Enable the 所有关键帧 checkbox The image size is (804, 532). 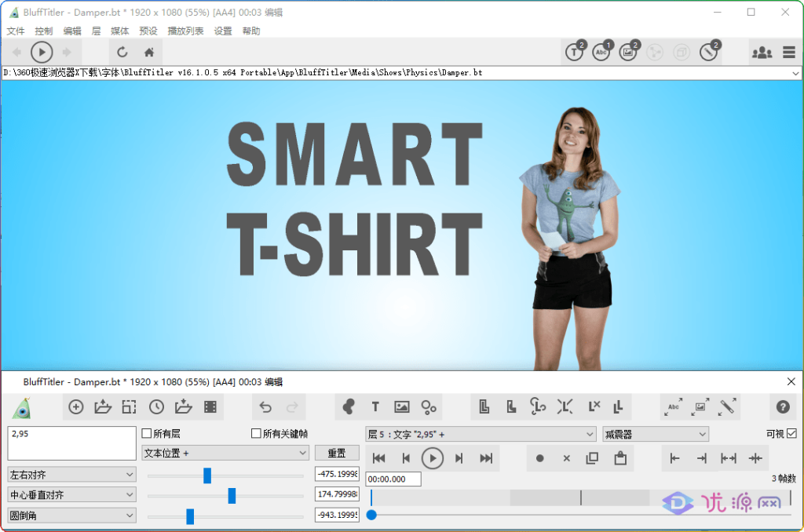257,434
